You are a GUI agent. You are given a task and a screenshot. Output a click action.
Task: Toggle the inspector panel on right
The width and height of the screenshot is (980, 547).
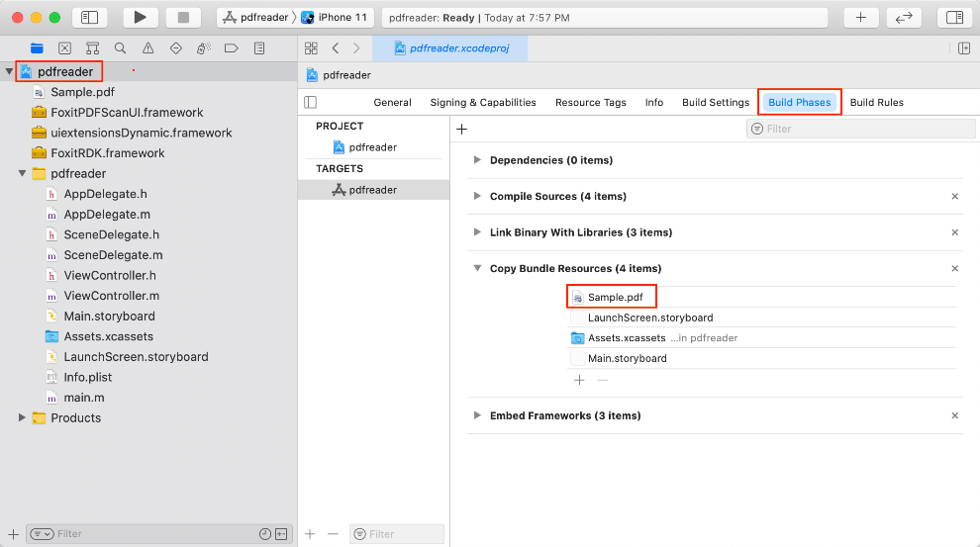click(954, 17)
